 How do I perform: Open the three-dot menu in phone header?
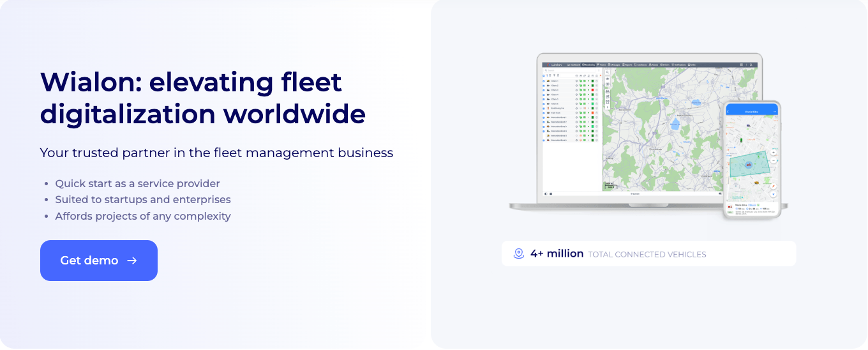coord(775,112)
